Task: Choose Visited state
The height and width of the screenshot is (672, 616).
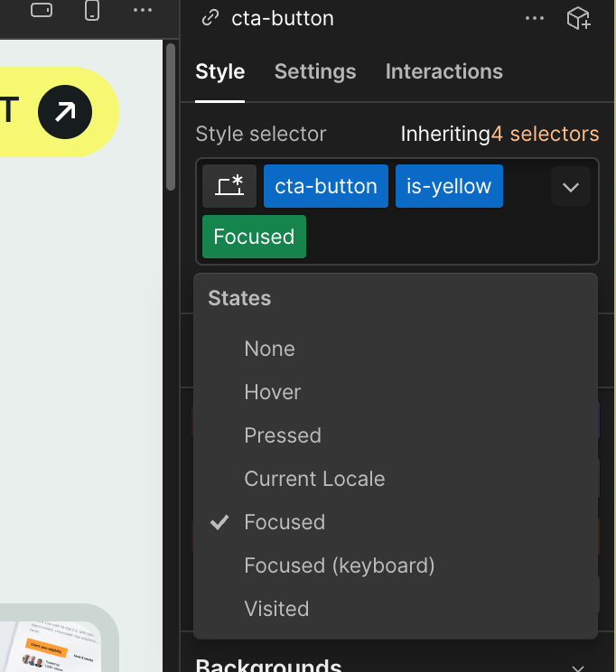Action: 396,609
